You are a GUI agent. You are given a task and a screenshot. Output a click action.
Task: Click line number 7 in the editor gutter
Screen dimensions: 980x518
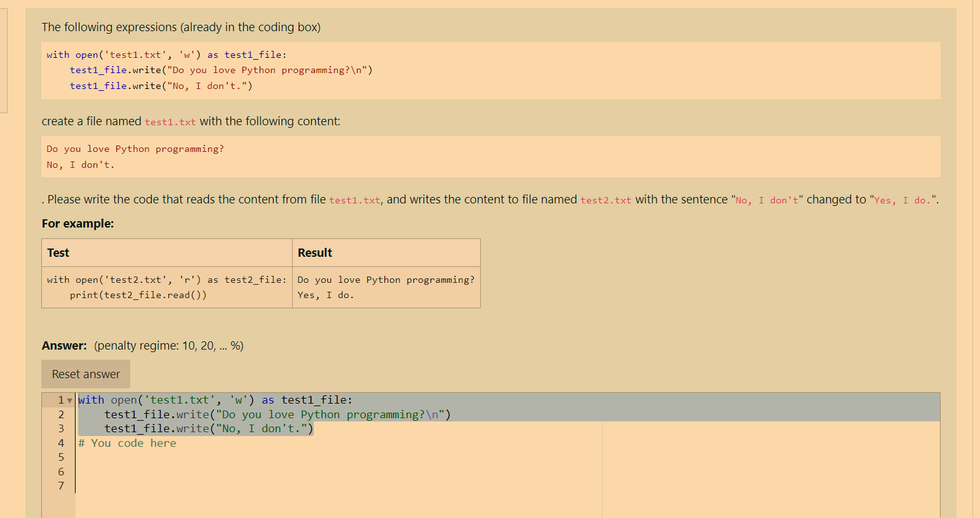coord(61,486)
